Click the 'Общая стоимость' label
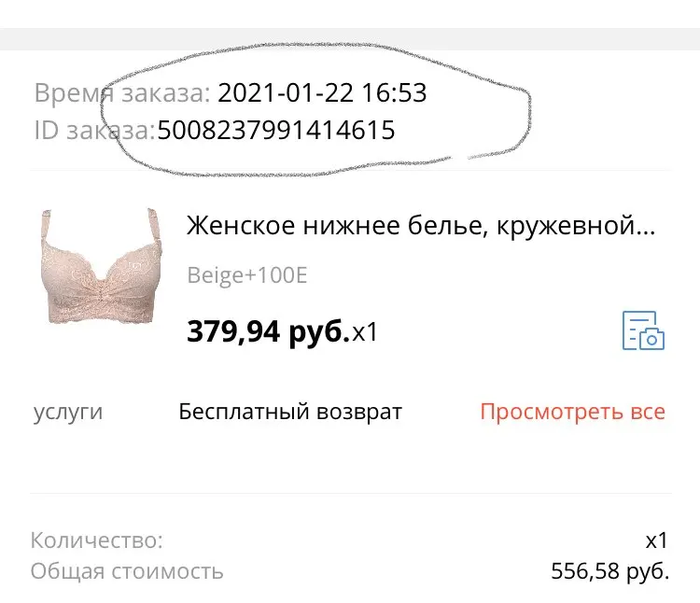The width and height of the screenshot is (700, 603). pyautogui.click(x=127, y=571)
